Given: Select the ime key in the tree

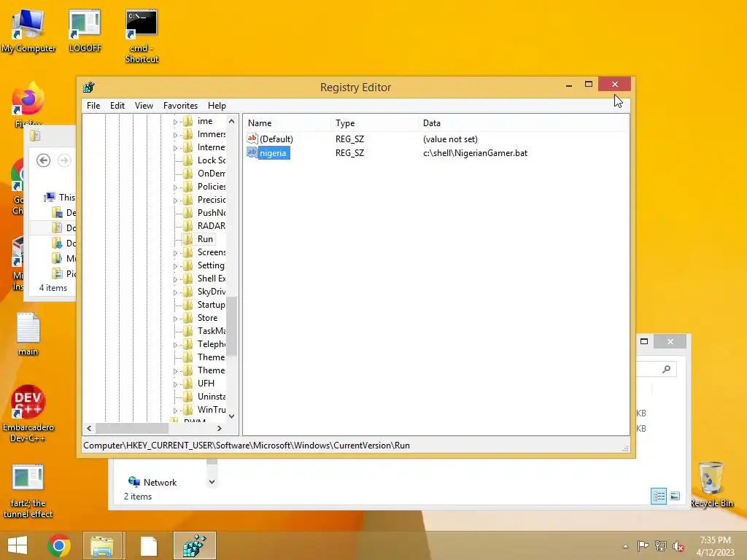Looking at the screenshot, I should (205, 121).
